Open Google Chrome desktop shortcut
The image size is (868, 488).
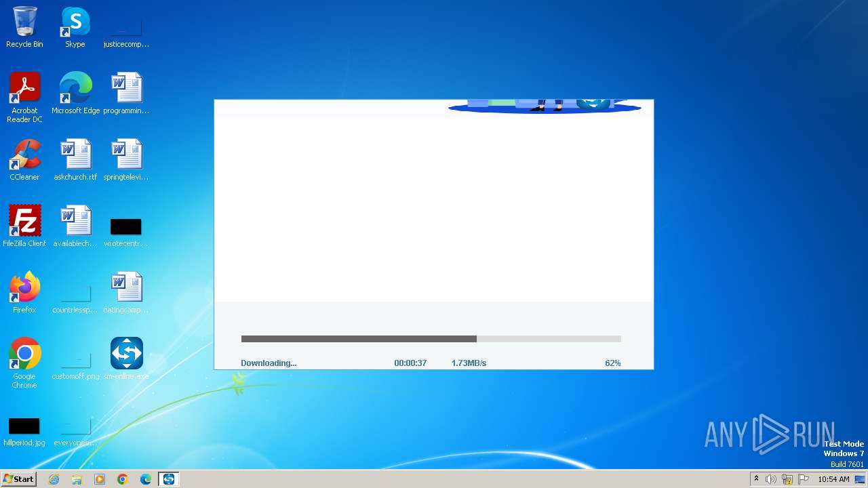(x=24, y=363)
